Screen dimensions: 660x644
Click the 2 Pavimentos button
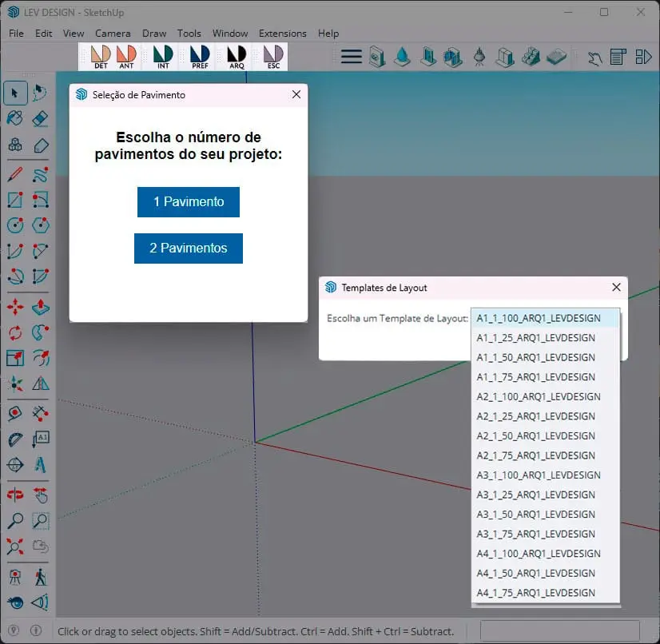point(188,248)
